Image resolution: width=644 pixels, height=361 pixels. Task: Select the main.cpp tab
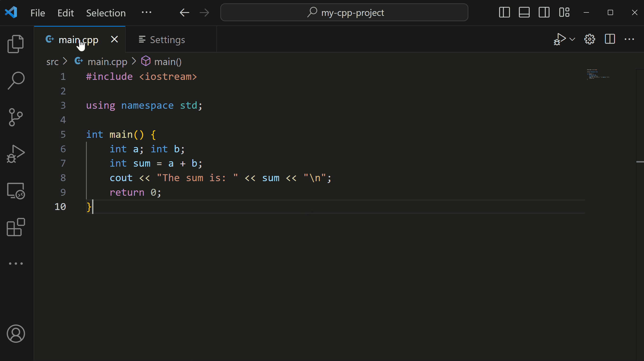[x=78, y=39]
